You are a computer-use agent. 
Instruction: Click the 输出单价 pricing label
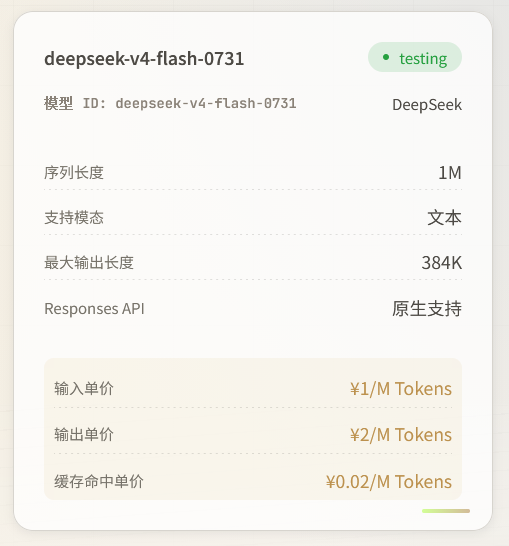[84, 435]
